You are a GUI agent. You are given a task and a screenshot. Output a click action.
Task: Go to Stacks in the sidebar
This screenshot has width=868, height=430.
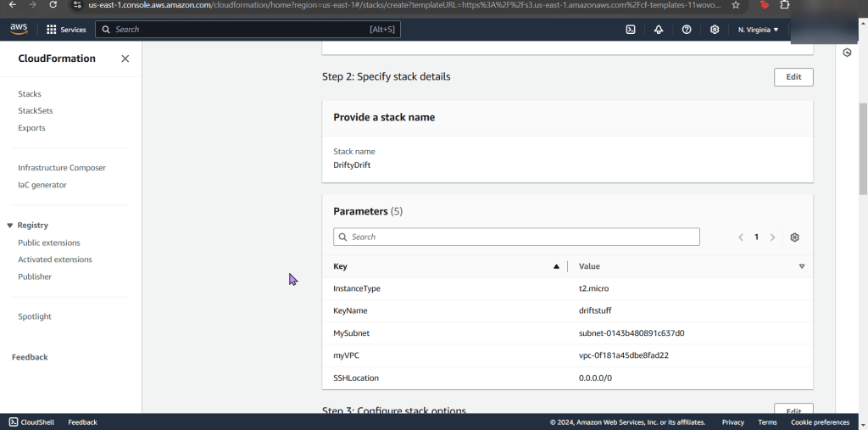pyautogui.click(x=30, y=94)
